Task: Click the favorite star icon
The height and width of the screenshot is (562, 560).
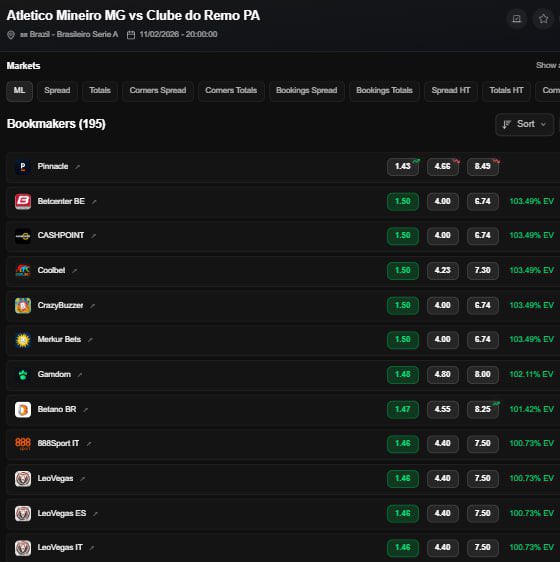Action: tap(543, 18)
